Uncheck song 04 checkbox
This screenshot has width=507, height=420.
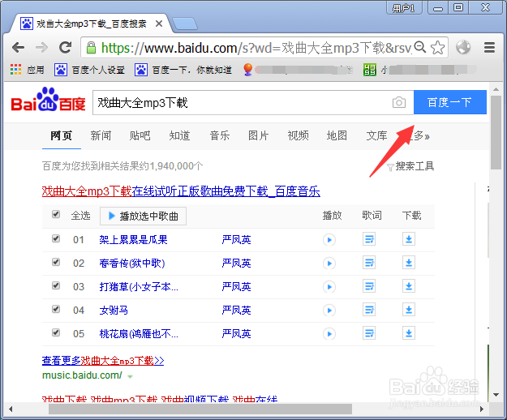(x=56, y=309)
